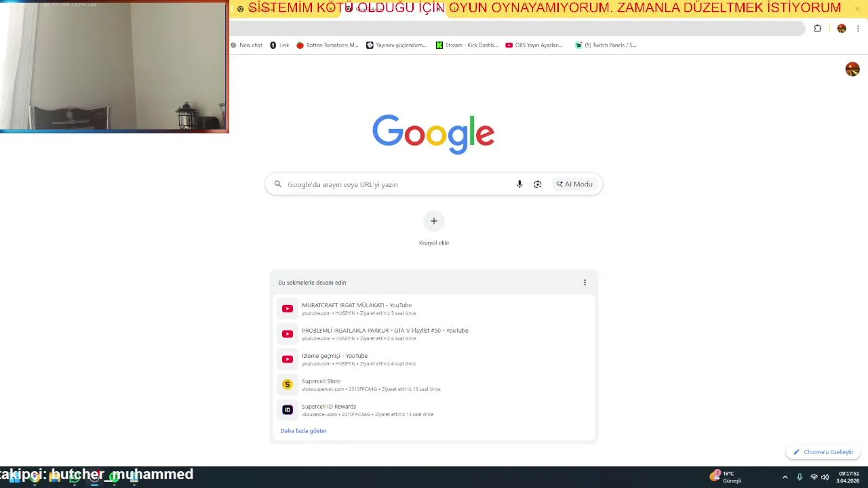Click "Daha fazla göster" link

[x=303, y=431]
